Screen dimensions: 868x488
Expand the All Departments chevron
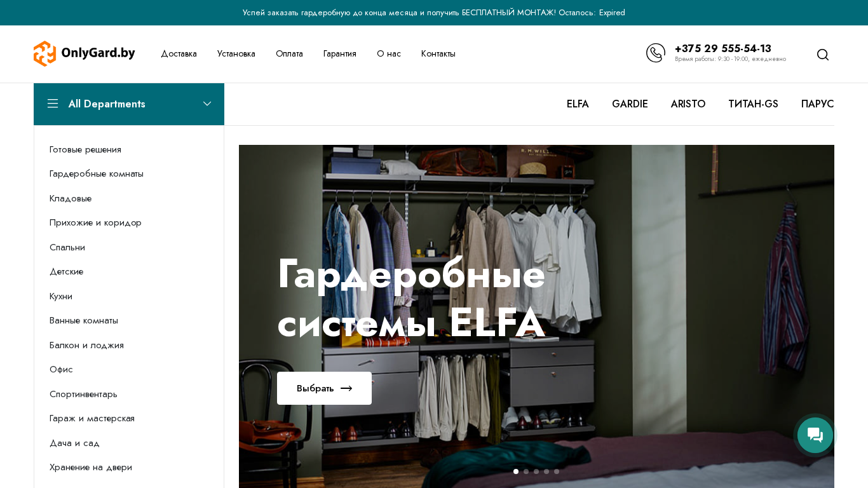pos(207,104)
